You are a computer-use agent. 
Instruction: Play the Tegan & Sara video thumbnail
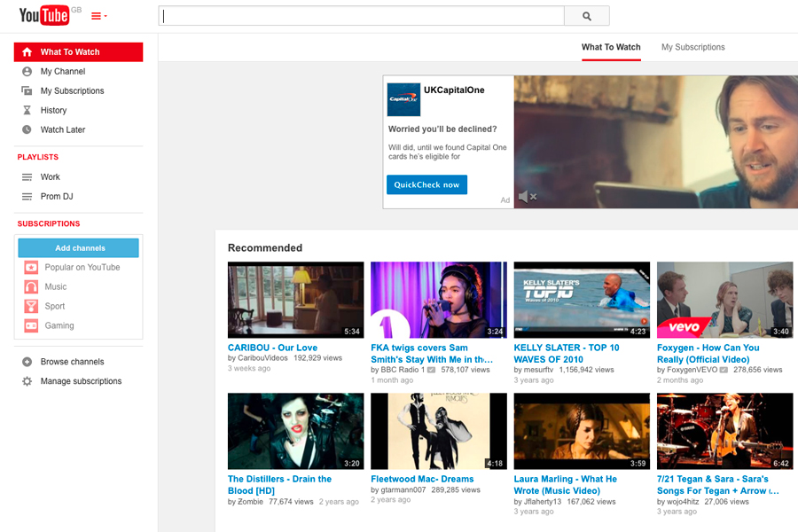(x=724, y=431)
